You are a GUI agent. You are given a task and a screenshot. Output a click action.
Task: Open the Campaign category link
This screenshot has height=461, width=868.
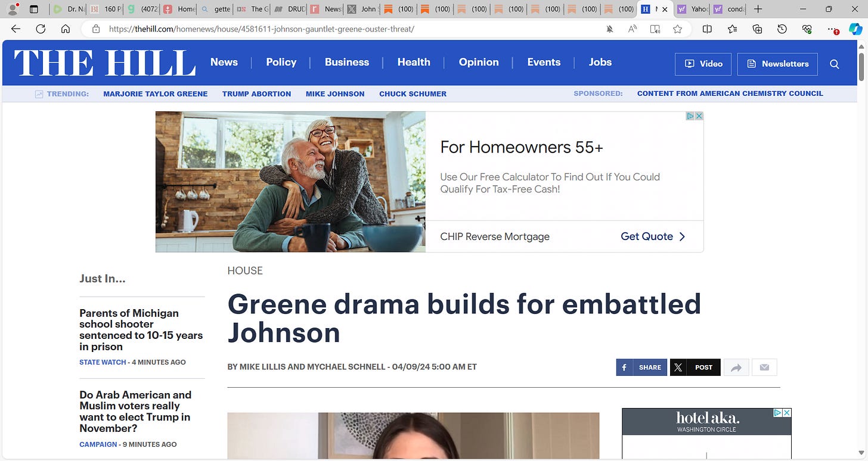tap(98, 444)
